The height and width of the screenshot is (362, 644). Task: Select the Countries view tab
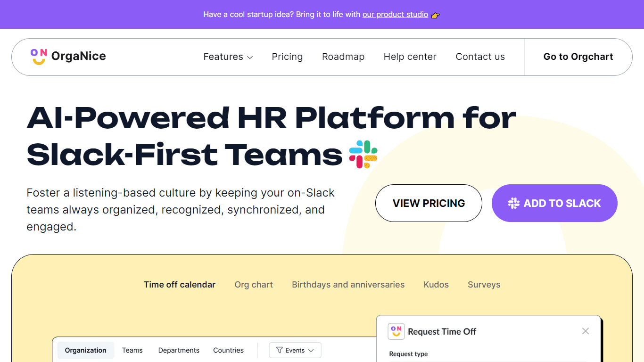228,350
